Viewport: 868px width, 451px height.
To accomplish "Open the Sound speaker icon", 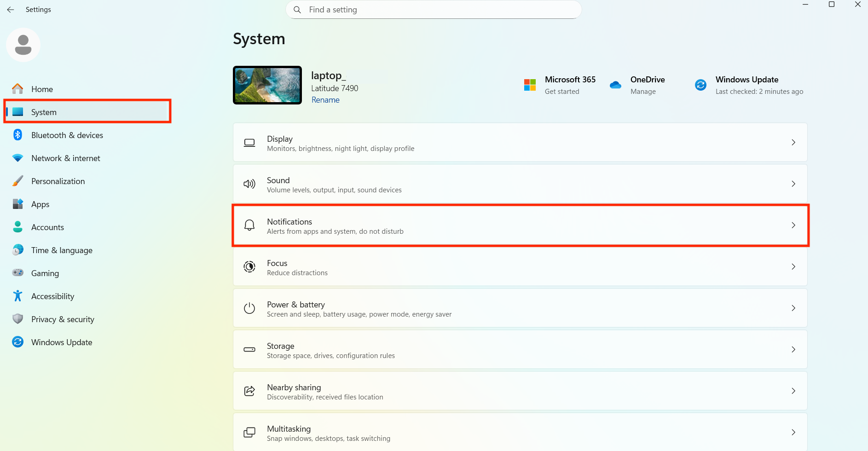I will [249, 184].
